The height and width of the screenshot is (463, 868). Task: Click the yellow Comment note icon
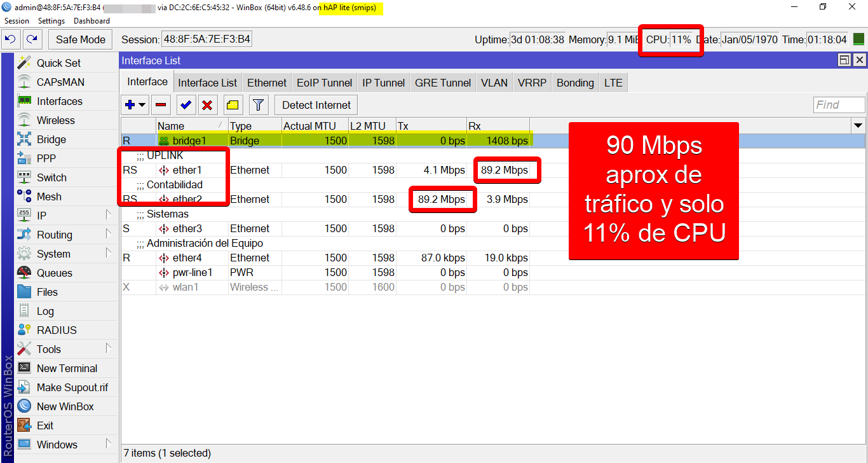point(233,105)
